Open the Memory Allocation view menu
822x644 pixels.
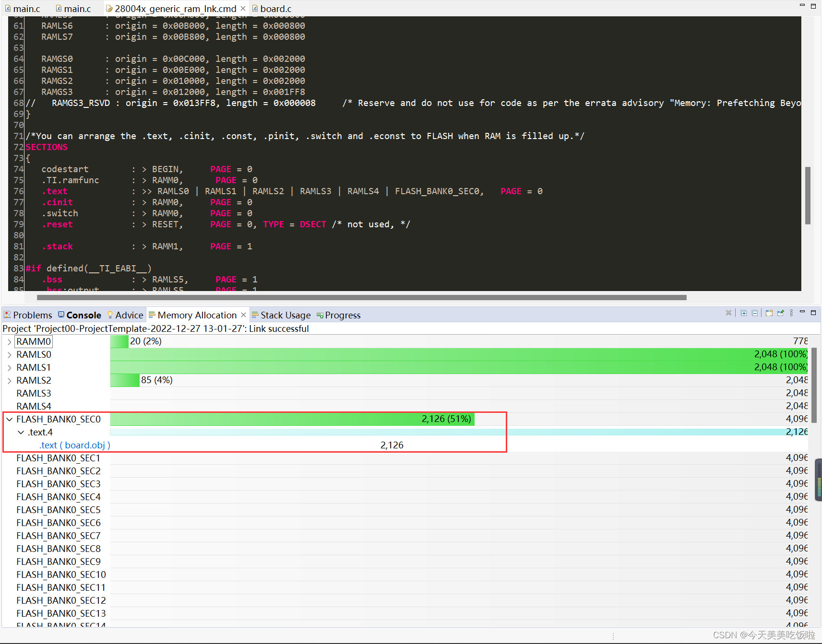[791, 313]
